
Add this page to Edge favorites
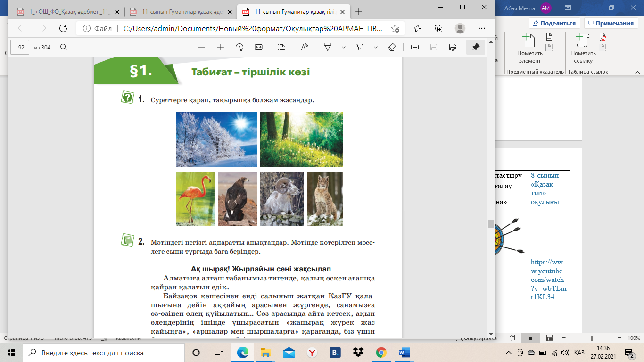click(395, 28)
